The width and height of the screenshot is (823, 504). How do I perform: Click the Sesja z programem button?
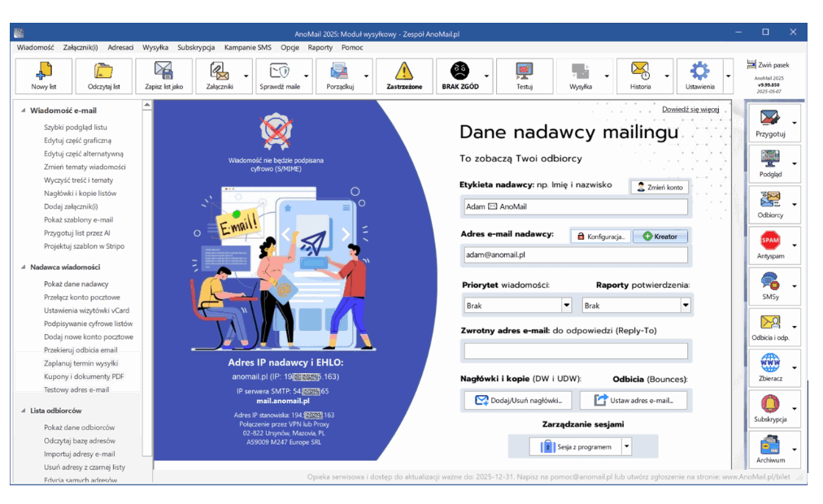575,447
